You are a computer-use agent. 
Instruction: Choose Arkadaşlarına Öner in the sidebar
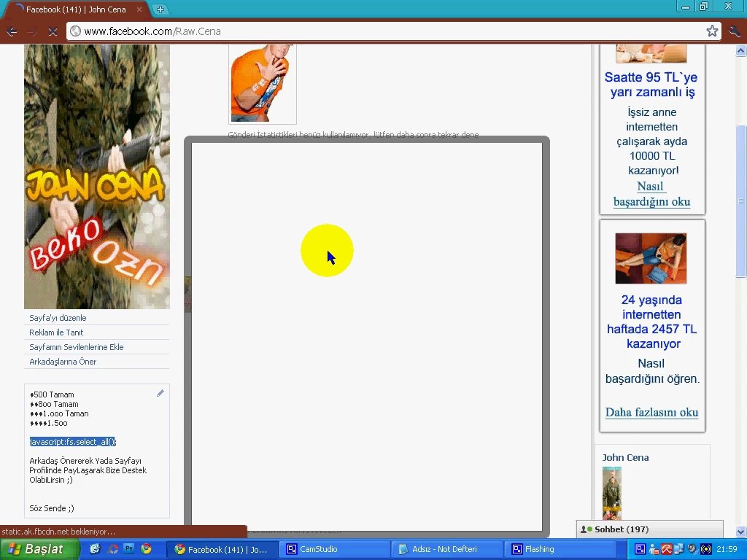pos(63,362)
